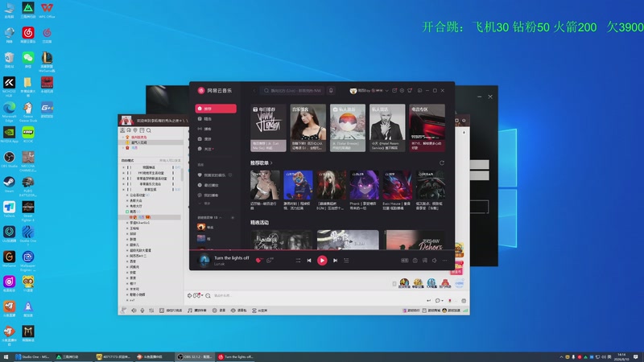Viewport: 644px width, 362px height.
Task: Open the KOOK desktop icon
Action: coord(28,134)
